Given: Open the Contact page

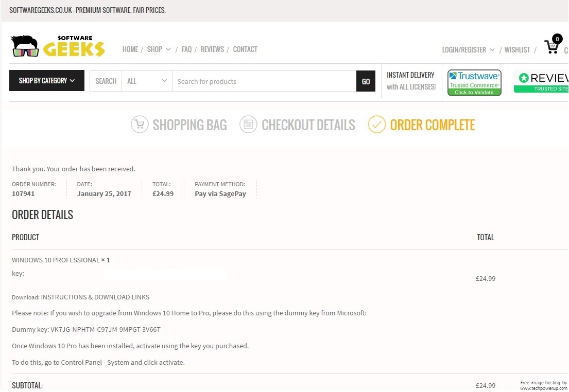Looking at the screenshot, I should coord(245,49).
